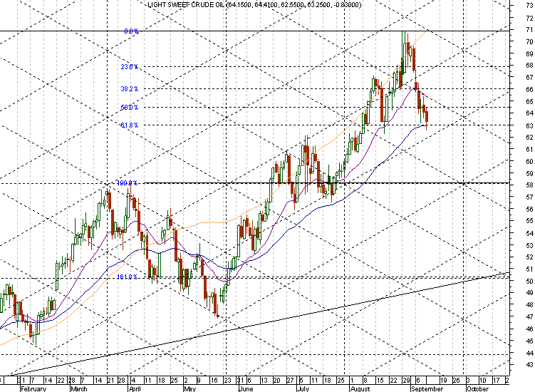The width and height of the screenshot is (535, 392).
Task: Click price 50 on the price axis
Action: click(529, 282)
